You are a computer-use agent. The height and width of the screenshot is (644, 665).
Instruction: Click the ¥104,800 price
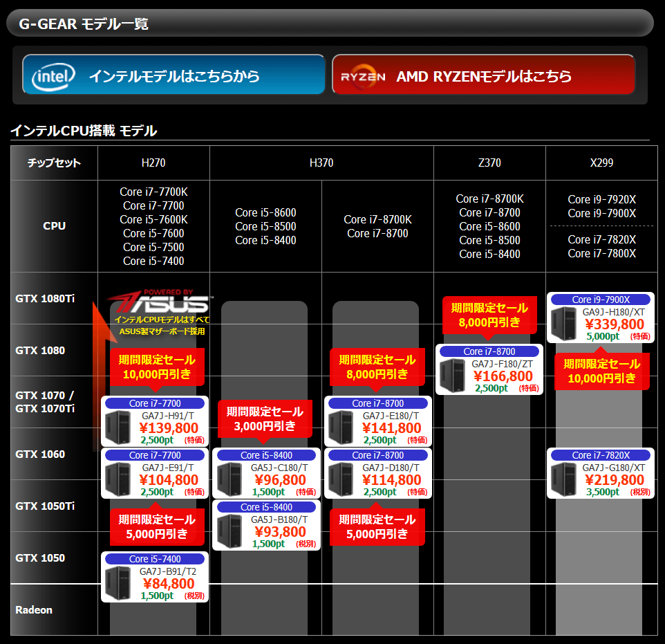click(169, 479)
